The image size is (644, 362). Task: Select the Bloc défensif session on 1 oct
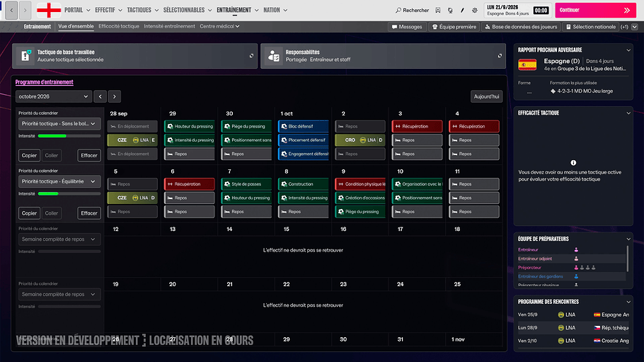(304, 126)
